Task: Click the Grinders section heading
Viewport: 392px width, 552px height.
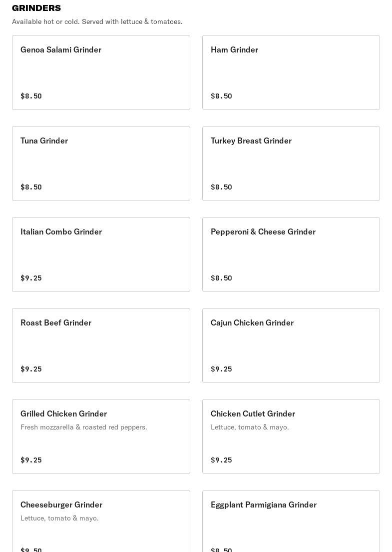Action: [36, 8]
